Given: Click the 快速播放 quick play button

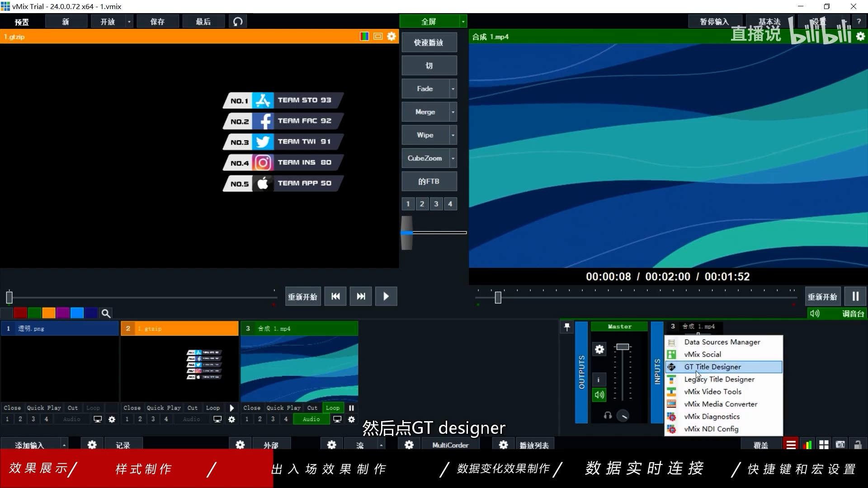Looking at the screenshot, I should tap(429, 42).
